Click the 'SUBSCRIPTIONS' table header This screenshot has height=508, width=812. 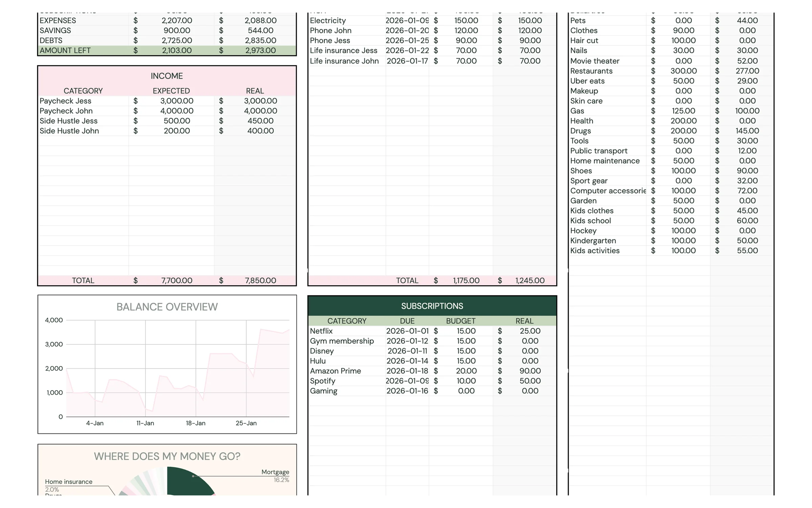[x=432, y=306]
